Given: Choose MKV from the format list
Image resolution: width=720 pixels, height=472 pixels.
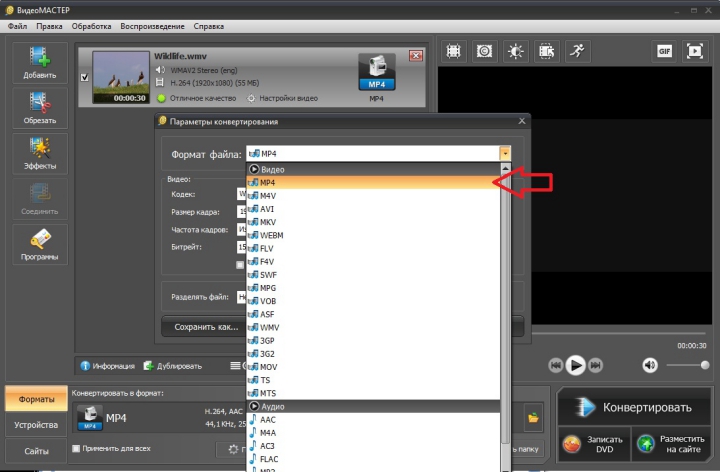Looking at the screenshot, I should 373,222.
